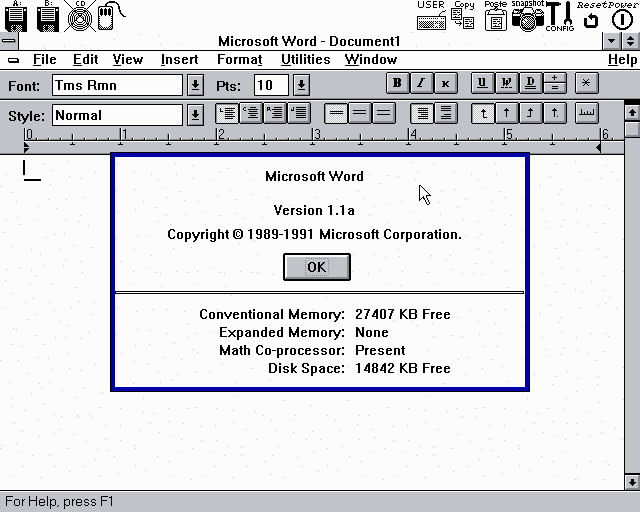640x512 pixels.
Task: Open the File menu
Action: click(x=44, y=60)
